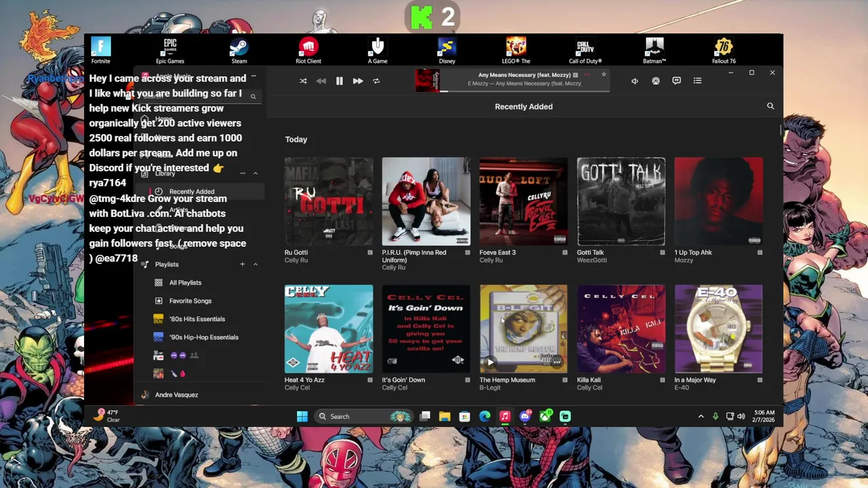The image size is (868, 488).
Task: Click the B-Legit artist link
Action: [490, 387]
